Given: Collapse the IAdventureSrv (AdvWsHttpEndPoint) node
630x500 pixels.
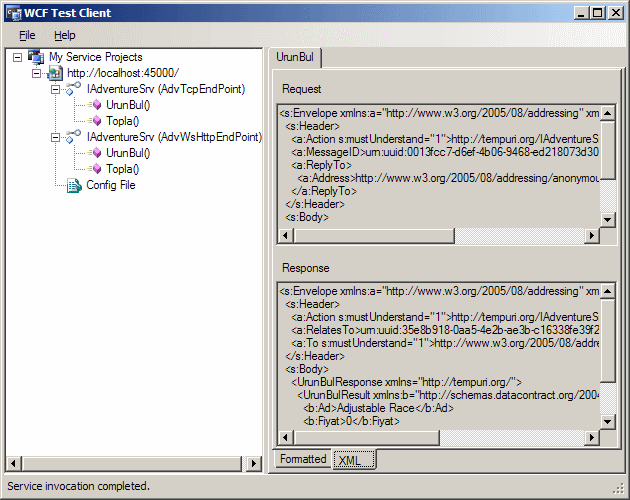Looking at the screenshot, I should (57, 137).
